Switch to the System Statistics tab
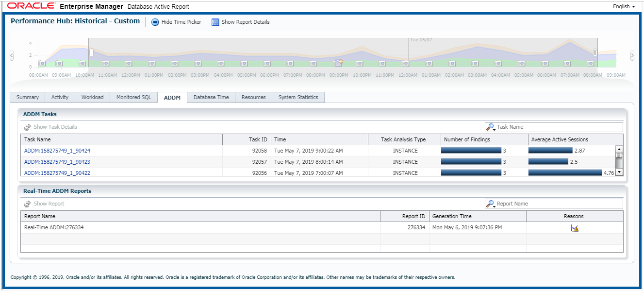 pyautogui.click(x=298, y=97)
